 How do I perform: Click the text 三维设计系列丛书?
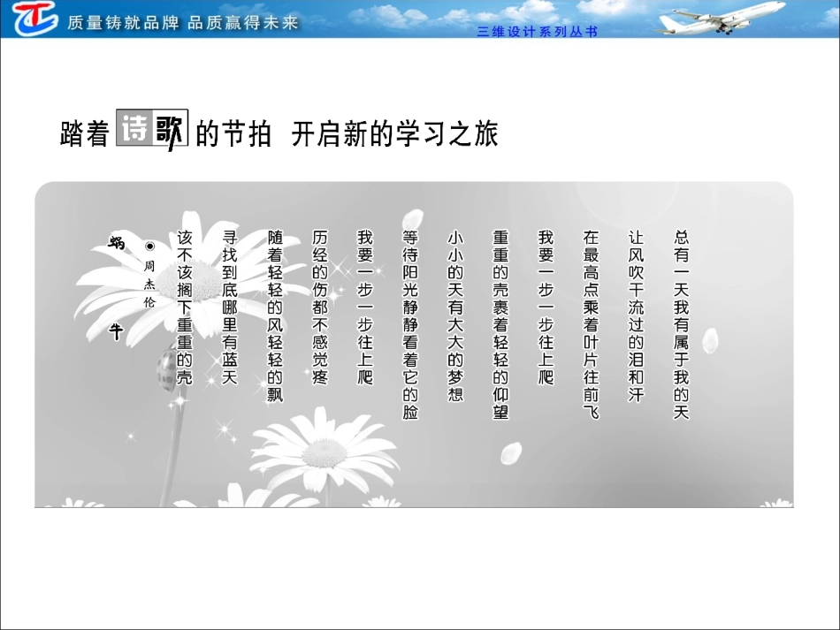pyautogui.click(x=538, y=32)
